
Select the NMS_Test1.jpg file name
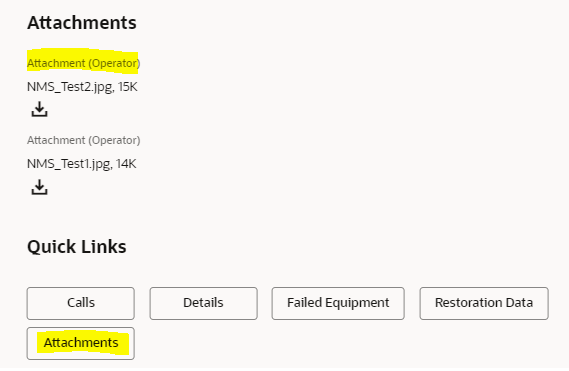tap(69, 164)
